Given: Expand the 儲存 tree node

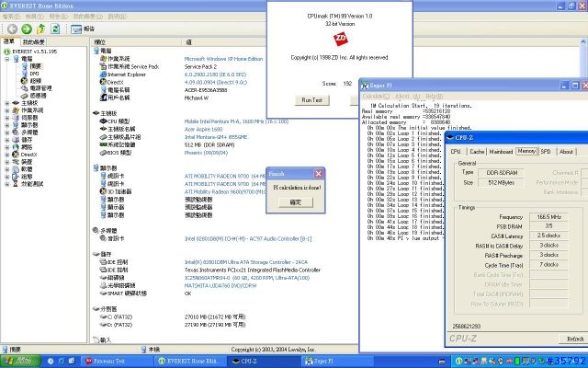Looking at the screenshot, I should pos(7,140).
